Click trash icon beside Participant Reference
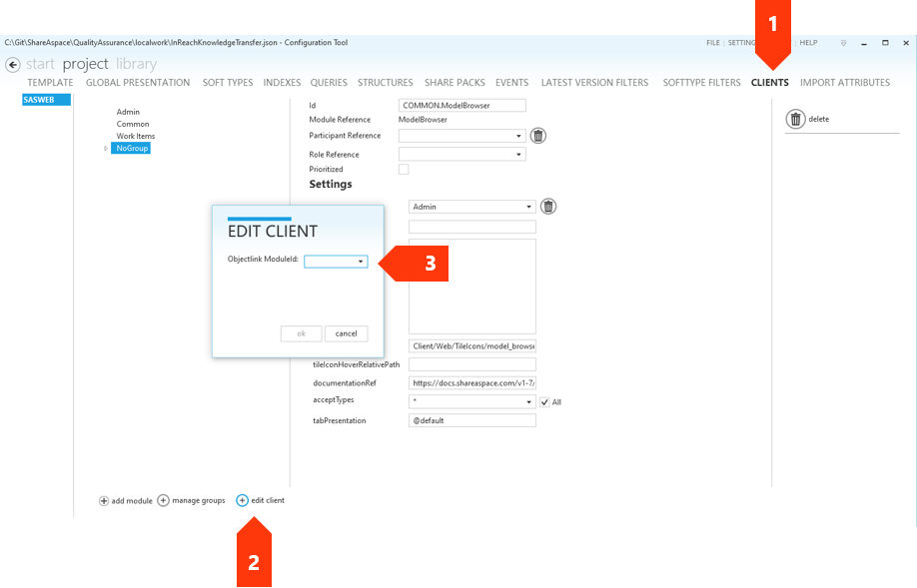 click(x=537, y=136)
